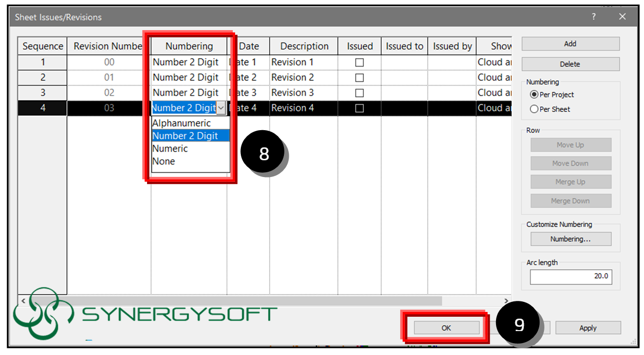Open Customize Numbering via the Numbering button
This screenshot has width=644, height=355.
(571, 239)
